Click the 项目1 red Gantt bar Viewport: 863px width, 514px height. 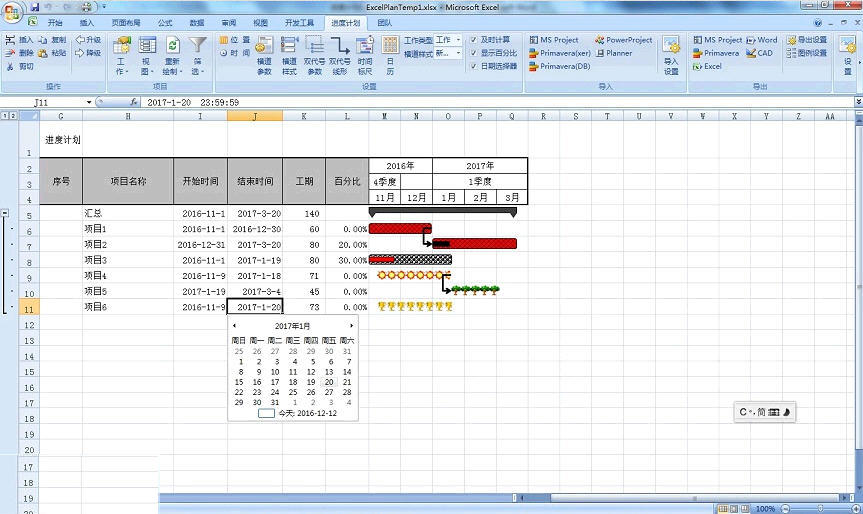pos(400,228)
